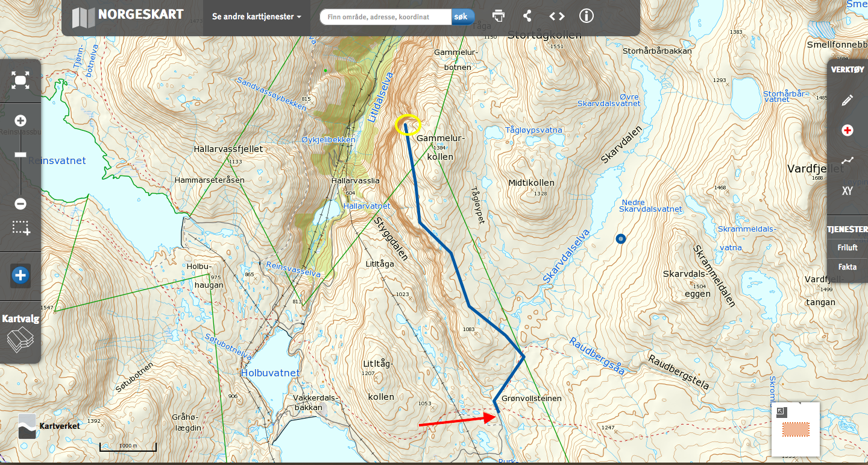Click the 'Storhårbårbakkan' label

tap(657, 51)
